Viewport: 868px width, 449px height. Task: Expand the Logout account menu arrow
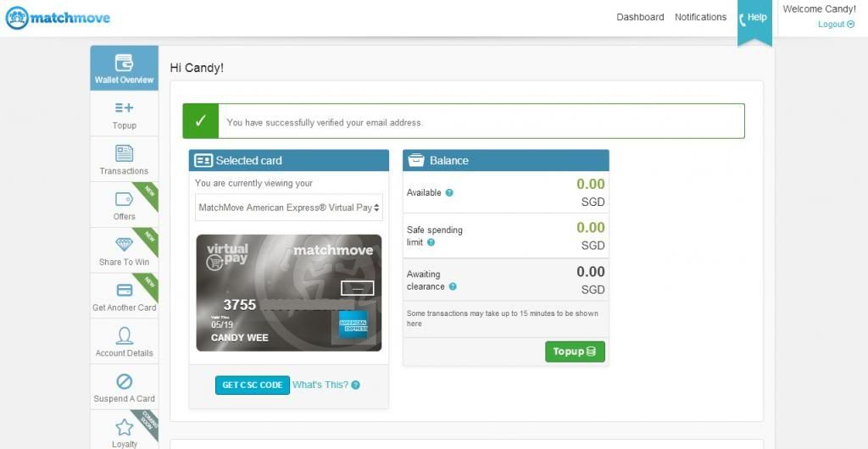[851, 25]
